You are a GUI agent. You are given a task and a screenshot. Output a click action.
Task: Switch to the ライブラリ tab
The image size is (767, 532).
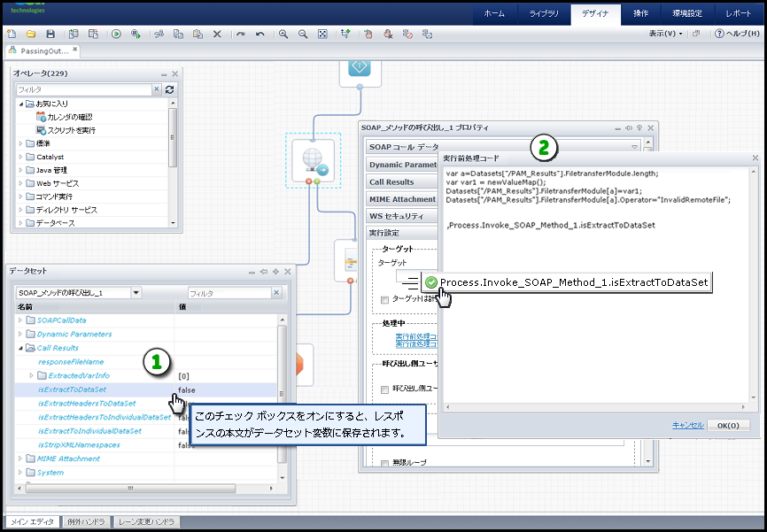pos(543,13)
